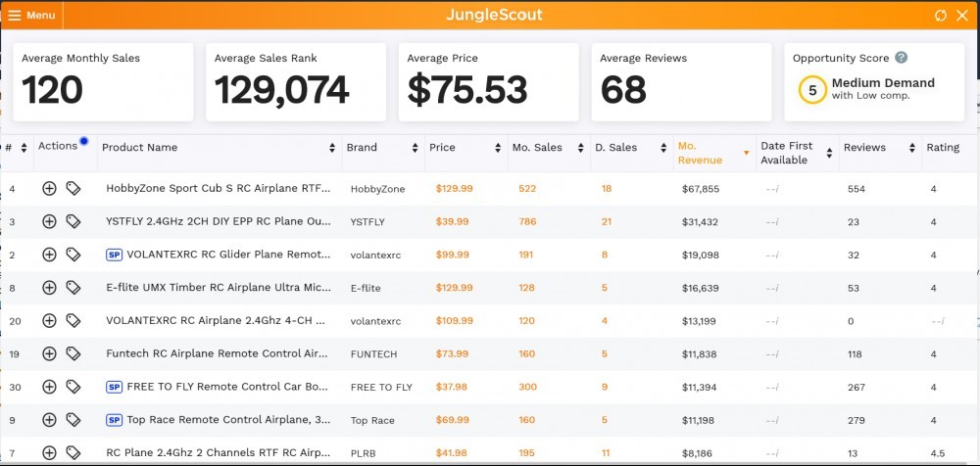The height and width of the screenshot is (466, 980).
Task: Open HobbyZone Sport Cub S product link
Action: pos(219,189)
